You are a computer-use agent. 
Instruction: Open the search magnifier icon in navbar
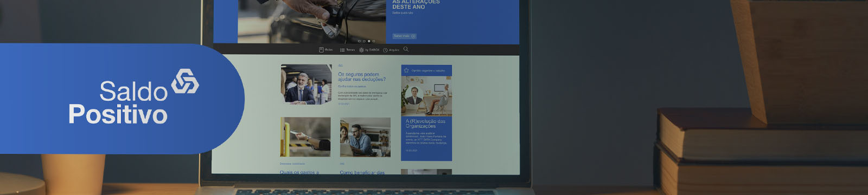point(406,49)
